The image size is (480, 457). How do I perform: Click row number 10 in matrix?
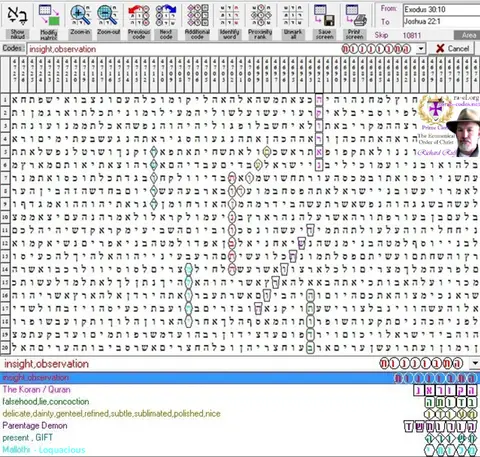(x=5, y=217)
